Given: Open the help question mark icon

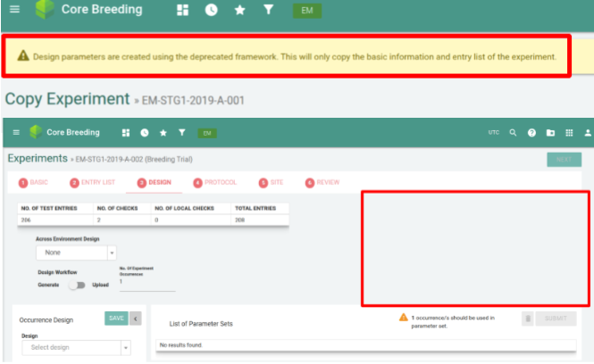Looking at the screenshot, I should click(531, 133).
